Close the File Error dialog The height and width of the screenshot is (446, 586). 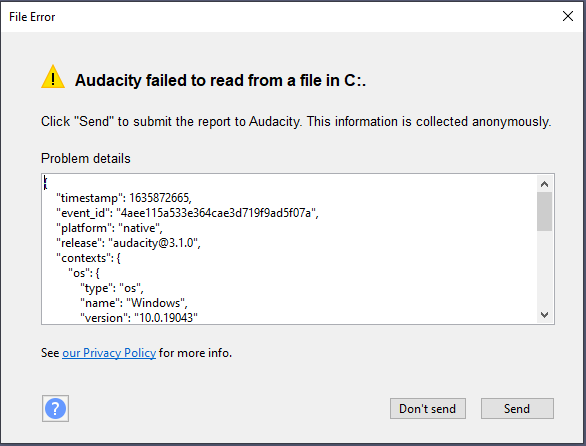pyautogui.click(x=568, y=16)
